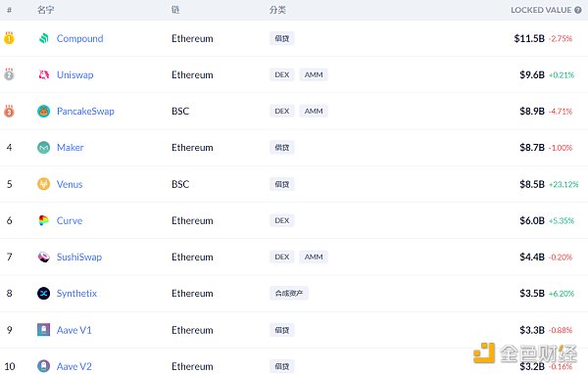
Task: Open the Synthetix project link
Action: click(x=76, y=293)
